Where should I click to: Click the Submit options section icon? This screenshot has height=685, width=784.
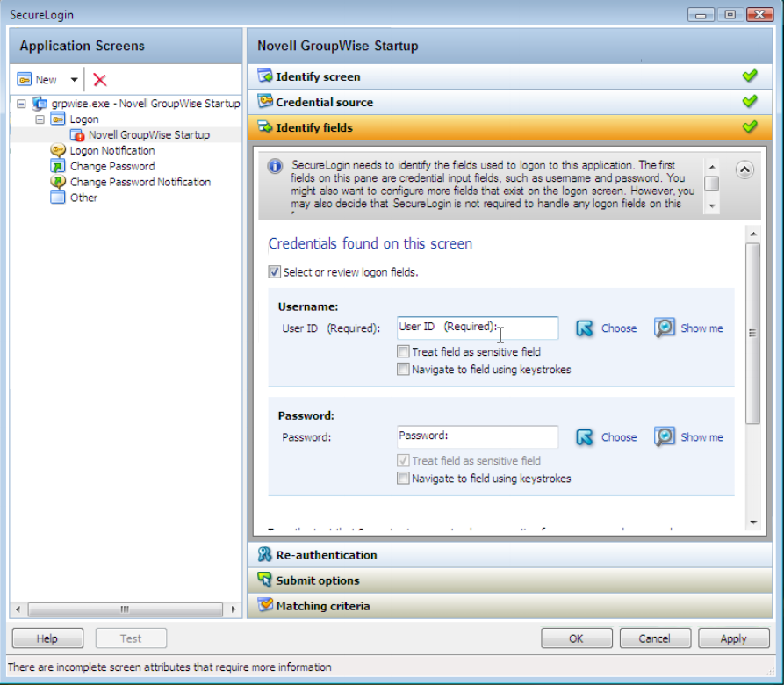tap(264, 580)
